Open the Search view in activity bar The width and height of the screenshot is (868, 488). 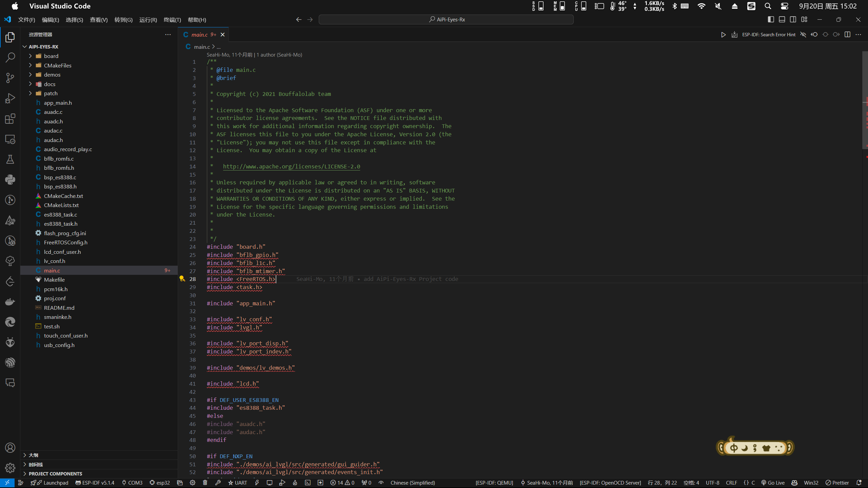10,58
